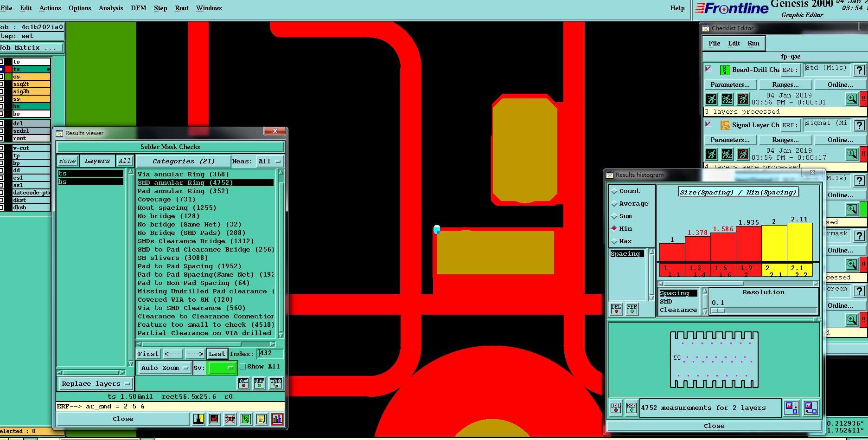Uncheck the Board-Drill check checkbox
868x440 pixels.
(708, 69)
